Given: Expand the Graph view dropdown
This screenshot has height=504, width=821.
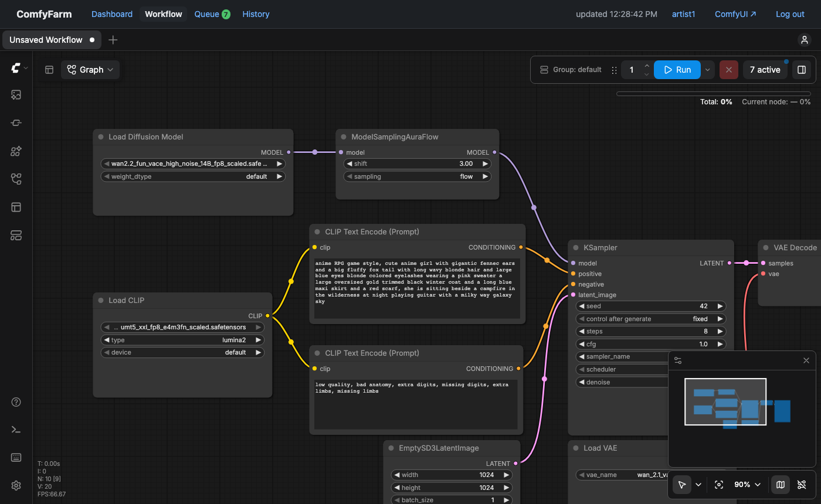Looking at the screenshot, I should pyautogui.click(x=90, y=70).
